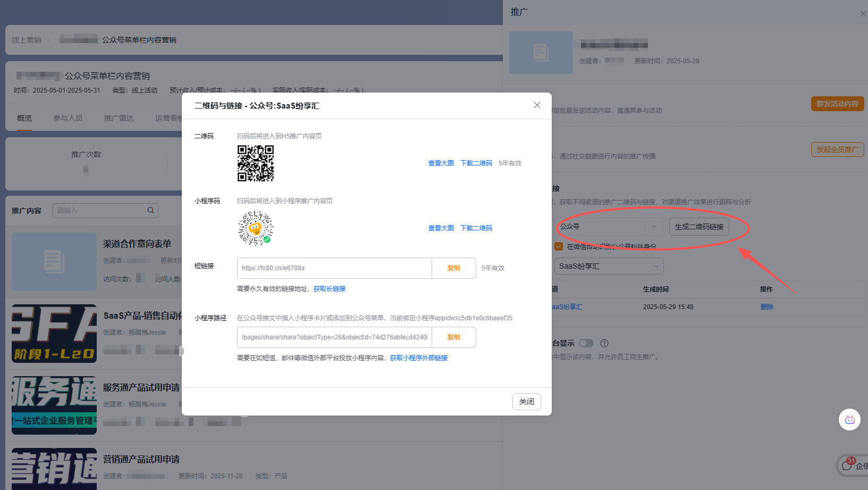Select the mini program path field

[x=334, y=337]
